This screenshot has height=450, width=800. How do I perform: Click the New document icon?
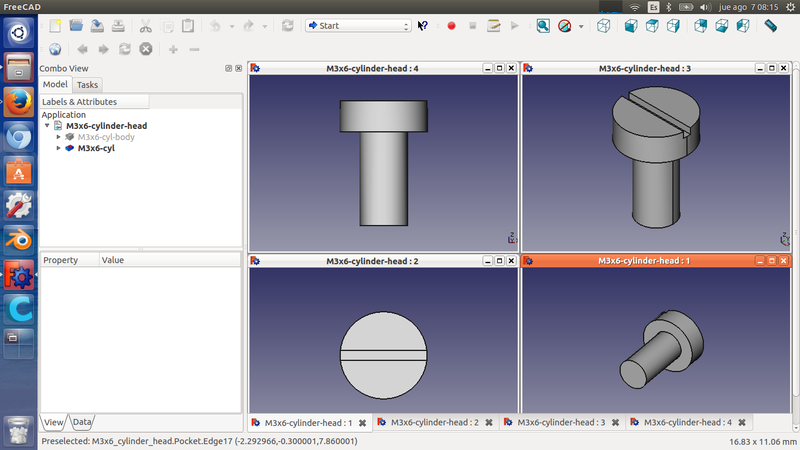coord(56,25)
